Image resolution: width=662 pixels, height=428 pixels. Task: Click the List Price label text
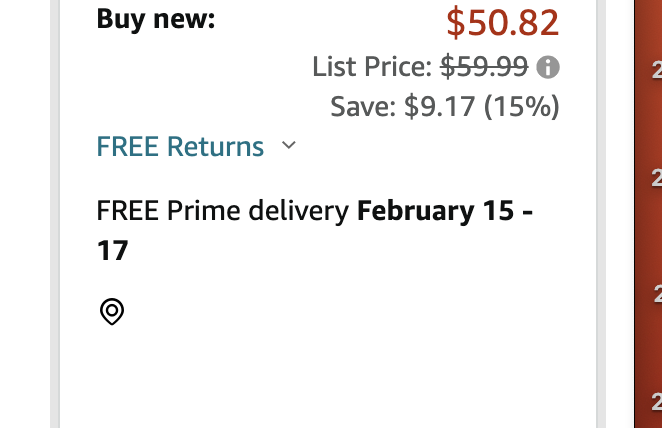click(372, 67)
